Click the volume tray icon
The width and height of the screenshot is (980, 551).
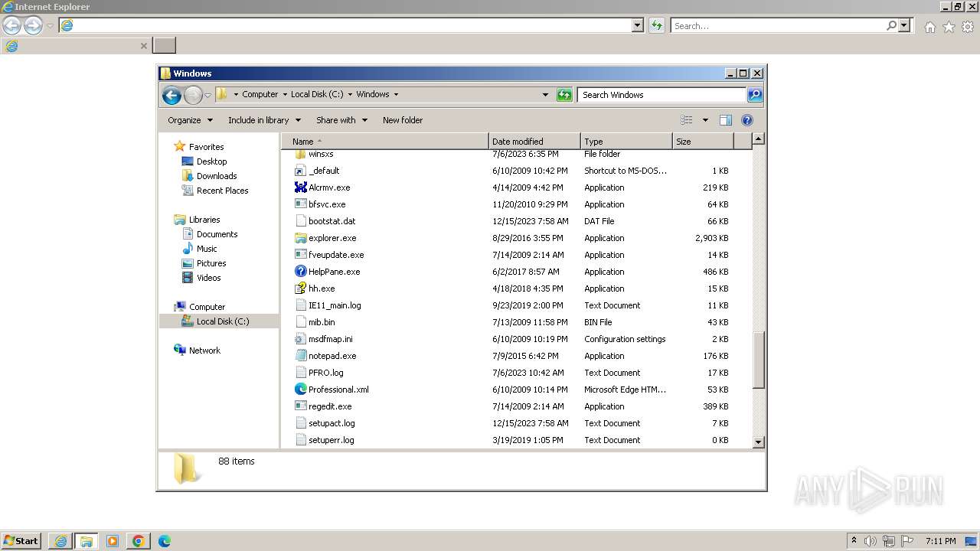click(x=871, y=541)
